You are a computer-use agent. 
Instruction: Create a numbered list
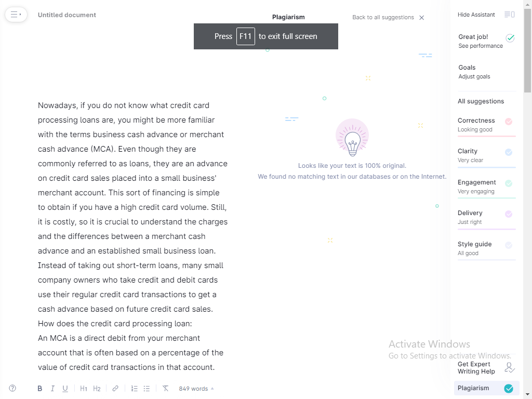pyautogui.click(x=134, y=389)
